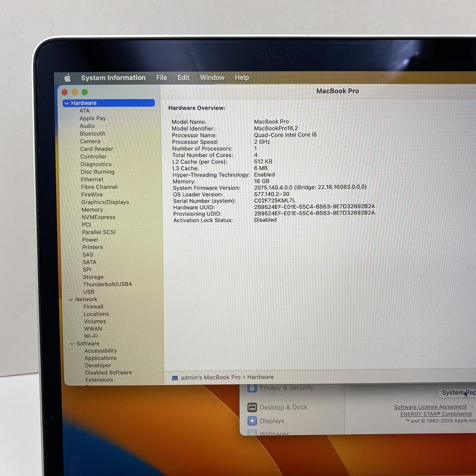476x476 pixels.
Task: Select USB in the sidebar
Action: coord(89,292)
